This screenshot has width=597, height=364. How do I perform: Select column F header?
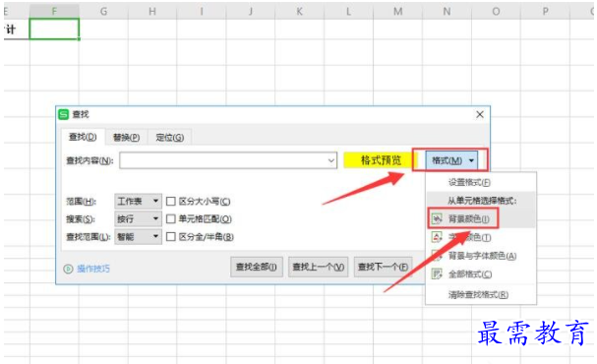[54, 11]
